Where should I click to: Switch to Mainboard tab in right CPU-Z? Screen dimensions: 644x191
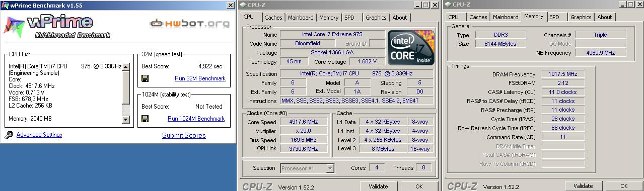pyautogui.click(x=506, y=17)
